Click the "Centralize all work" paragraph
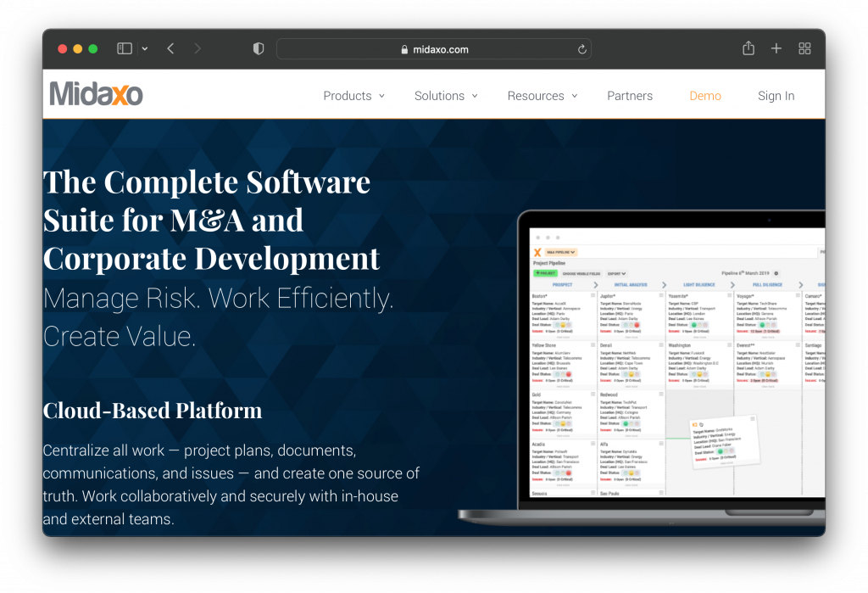 click(231, 484)
